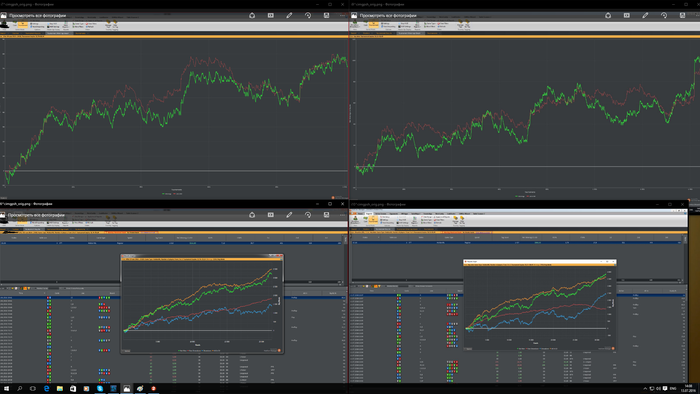Open 'Просмотреть все фотографии' in bottom-left window
700x394 pixels.
37,215
